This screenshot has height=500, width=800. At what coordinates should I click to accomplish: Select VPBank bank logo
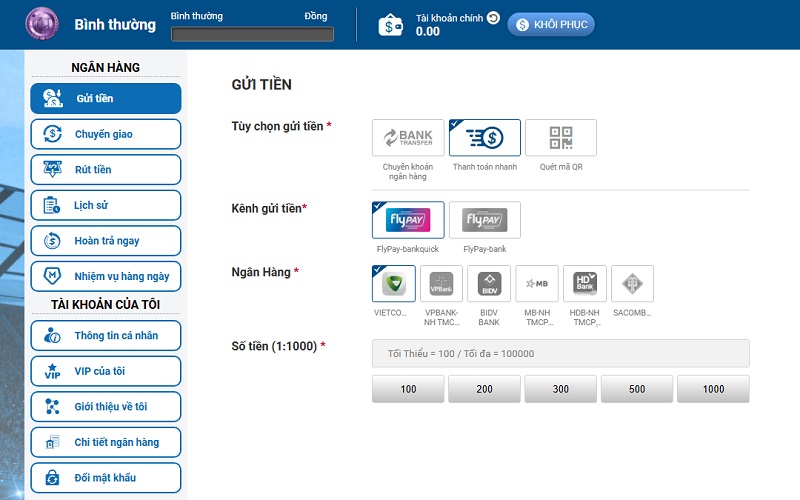441,284
